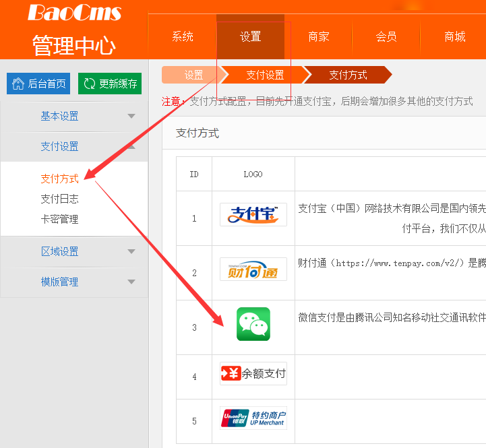Select 区域设置 in sidebar
This screenshot has width=486, height=448.
(x=59, y=251)
